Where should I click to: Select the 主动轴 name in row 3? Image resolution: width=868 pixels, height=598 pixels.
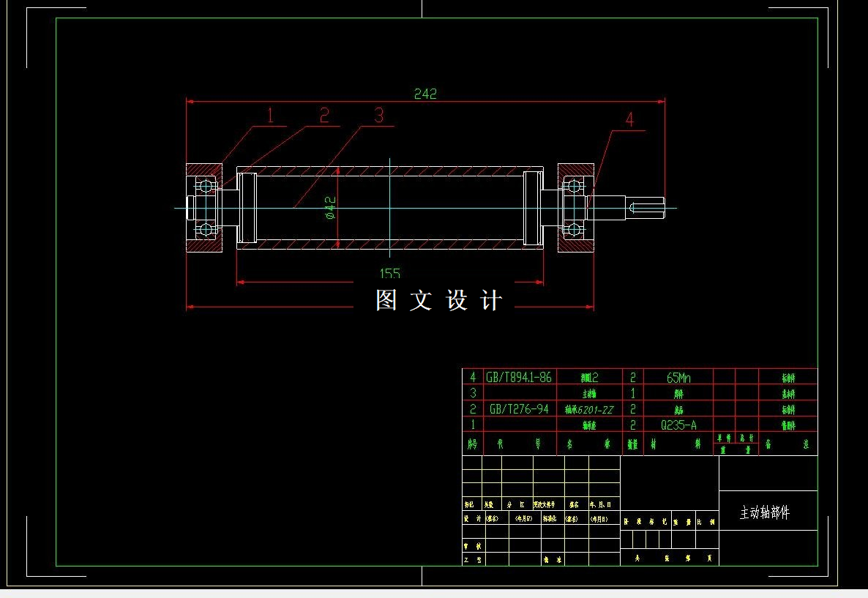[589, 394]
